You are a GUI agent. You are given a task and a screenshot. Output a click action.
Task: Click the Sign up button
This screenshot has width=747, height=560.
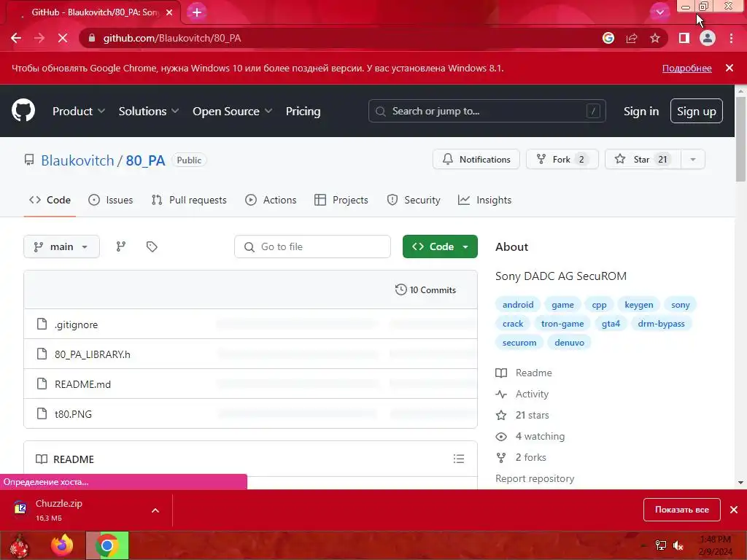coord(696,111)
